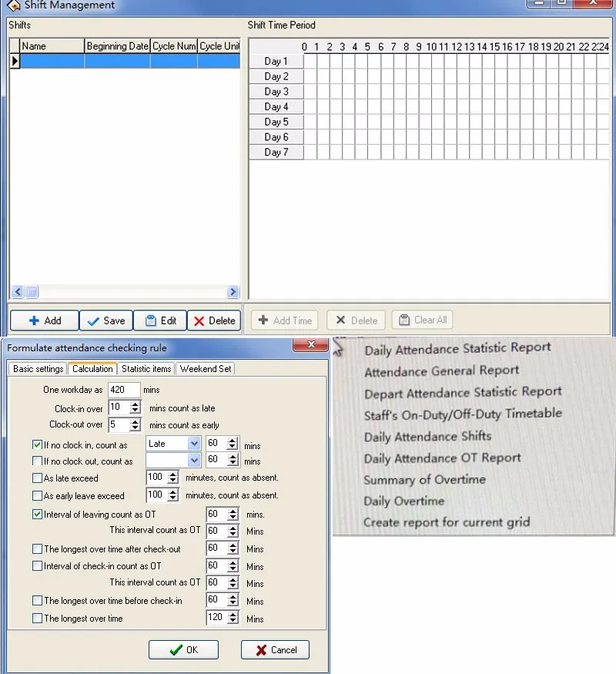The width and height of the screenshot is (616, 674).
Task: Open the Calculation tab
Action: click(x=92, y=369)
